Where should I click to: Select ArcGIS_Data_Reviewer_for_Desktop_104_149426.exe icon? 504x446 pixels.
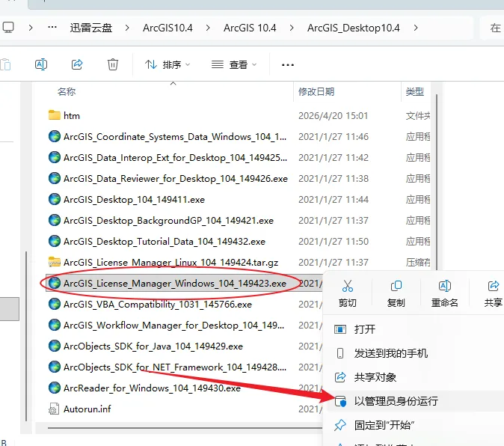click(x=55, y=178)
